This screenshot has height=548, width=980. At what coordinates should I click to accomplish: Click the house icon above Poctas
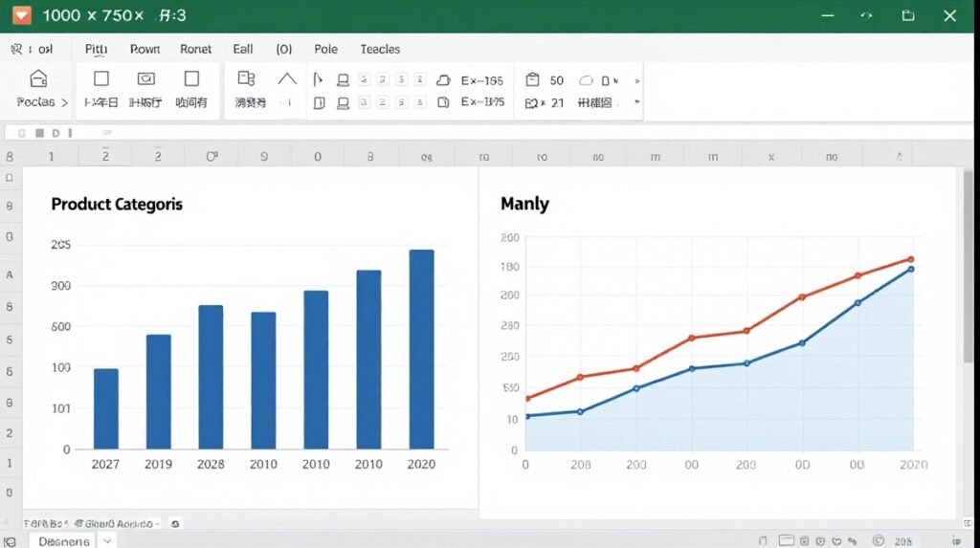point(38,78)
